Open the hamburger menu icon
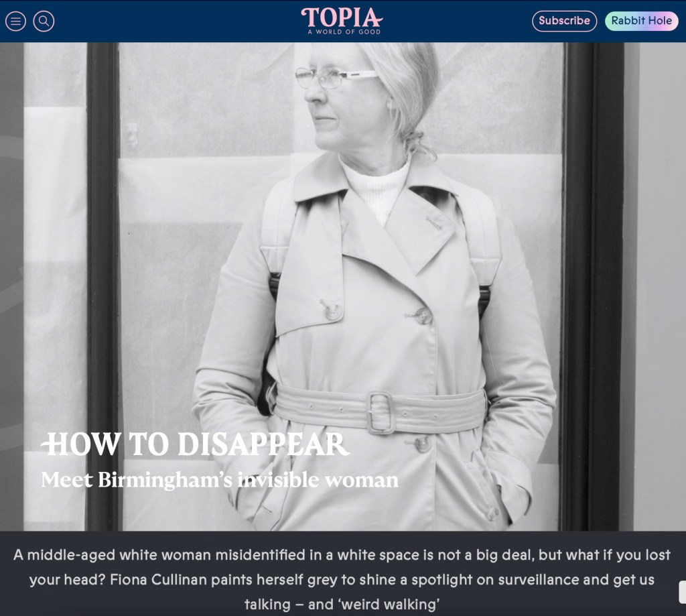This screenshot has width=686, height=616. point(15,21)
